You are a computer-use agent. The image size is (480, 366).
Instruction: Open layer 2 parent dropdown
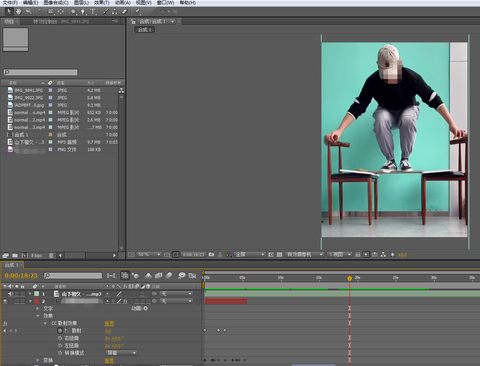(176, 301)
